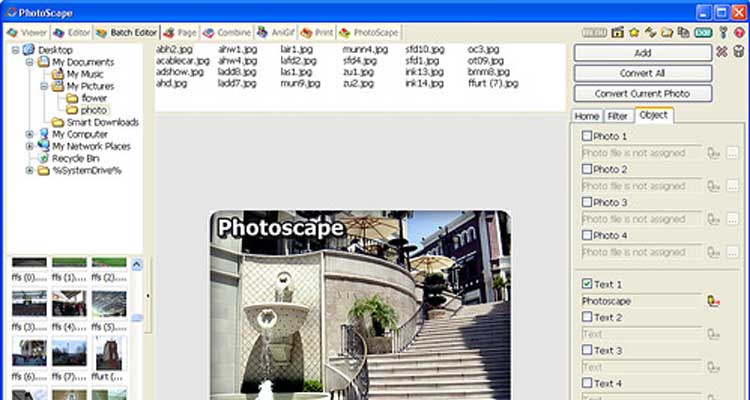Enable the Photo 4 checkbox
This screenshot has width=750, height=400.
pyautogui.click(x=587, y=235)
